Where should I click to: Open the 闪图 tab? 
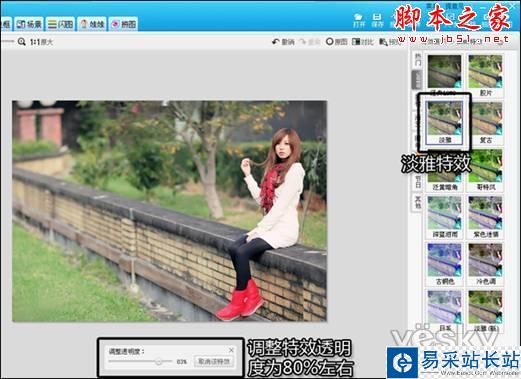[x=60, y=24]
